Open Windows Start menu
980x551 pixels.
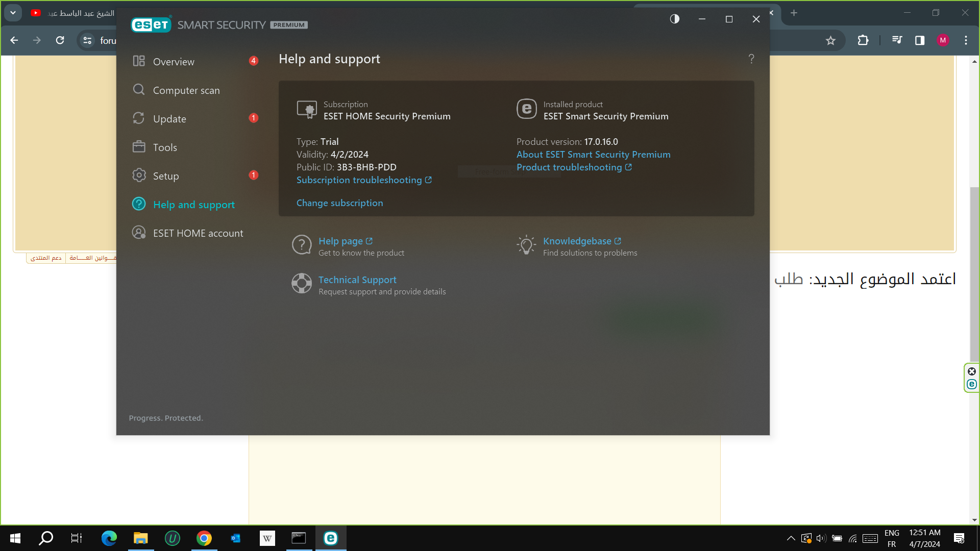[15, 538]
